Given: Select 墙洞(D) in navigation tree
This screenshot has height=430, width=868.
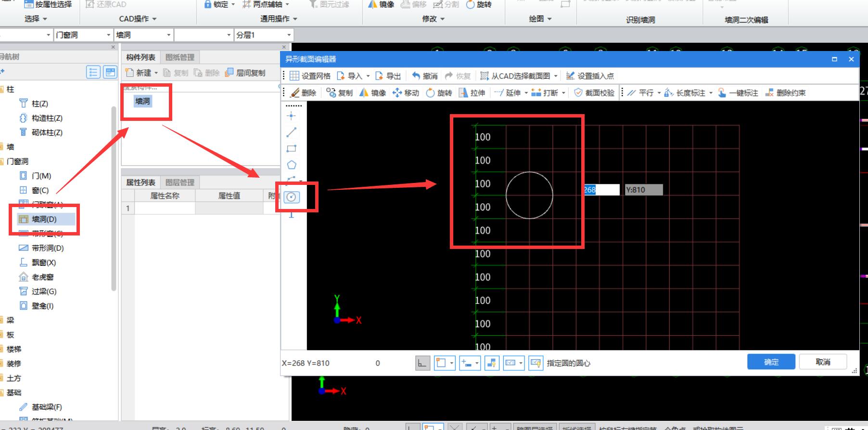Looking at the screenshot, I should point(44,219).
